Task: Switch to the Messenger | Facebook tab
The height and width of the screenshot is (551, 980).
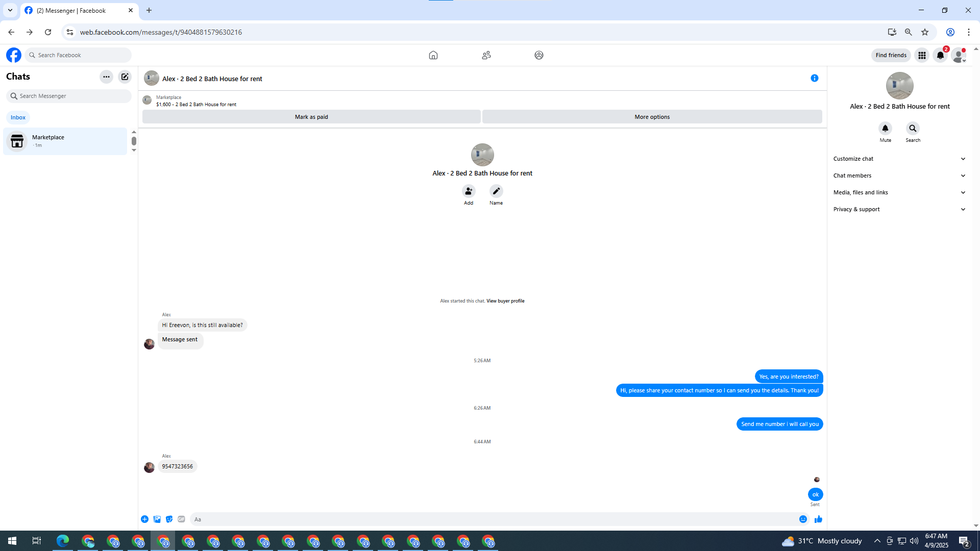Action: coord(79,11)
